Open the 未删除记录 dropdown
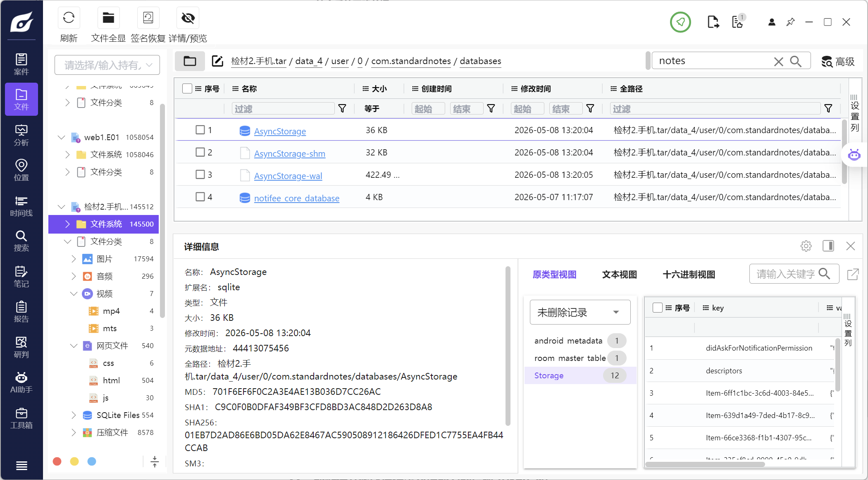This screenshot has width=868, height=480. 580,312
